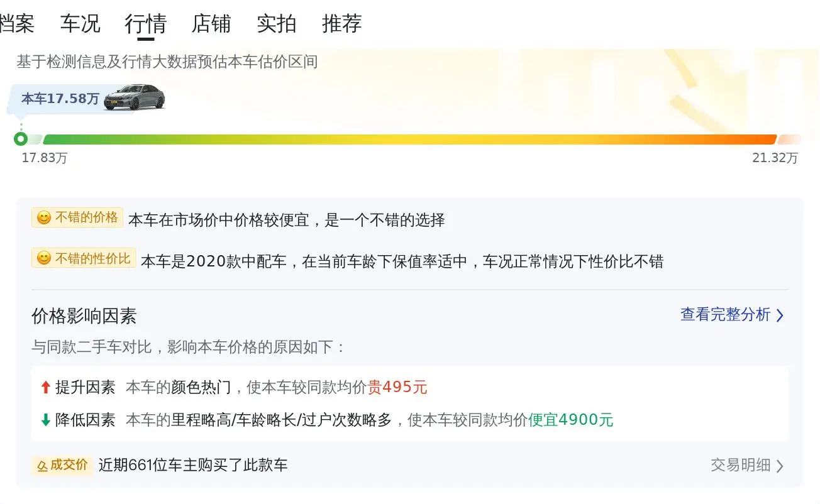Click 本车在市场价中价格较便宜 description
820x504 pixels.
click(287, 220)
